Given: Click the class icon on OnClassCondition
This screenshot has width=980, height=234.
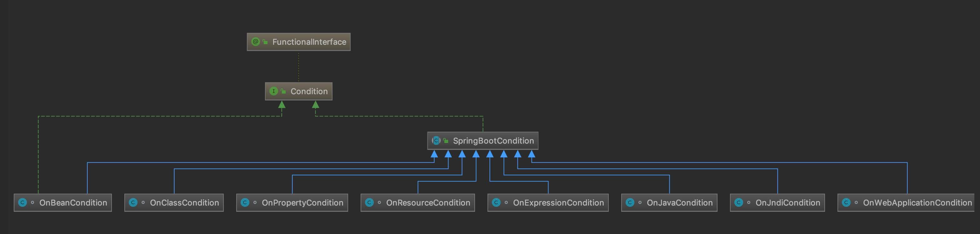Looking at the screenshot, I should [x=133, y=202].
